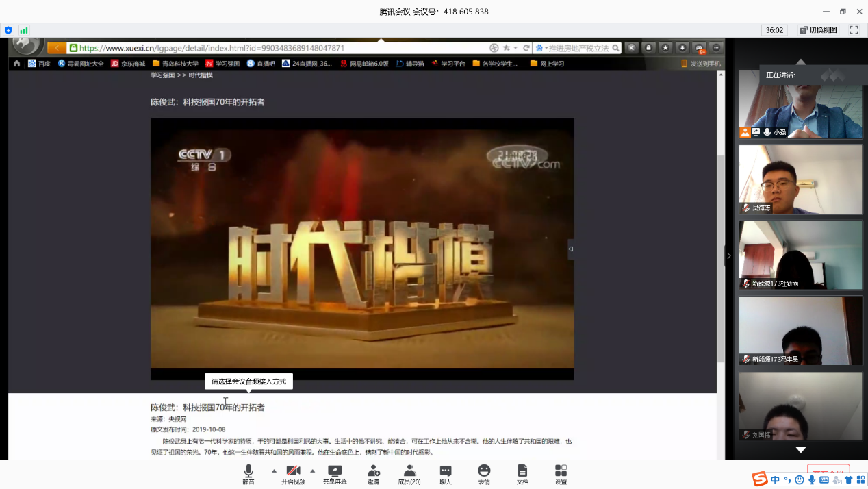Collapse the participant video sidebar
The width and height of the screenshot is (868, 489).
(728, 255)
